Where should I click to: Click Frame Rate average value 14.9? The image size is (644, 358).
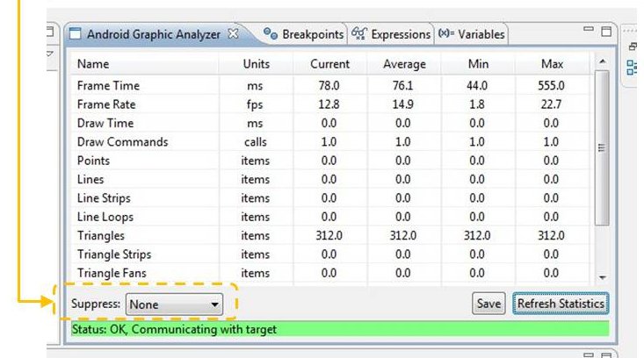pyautogui.click(x=402, y=104)
